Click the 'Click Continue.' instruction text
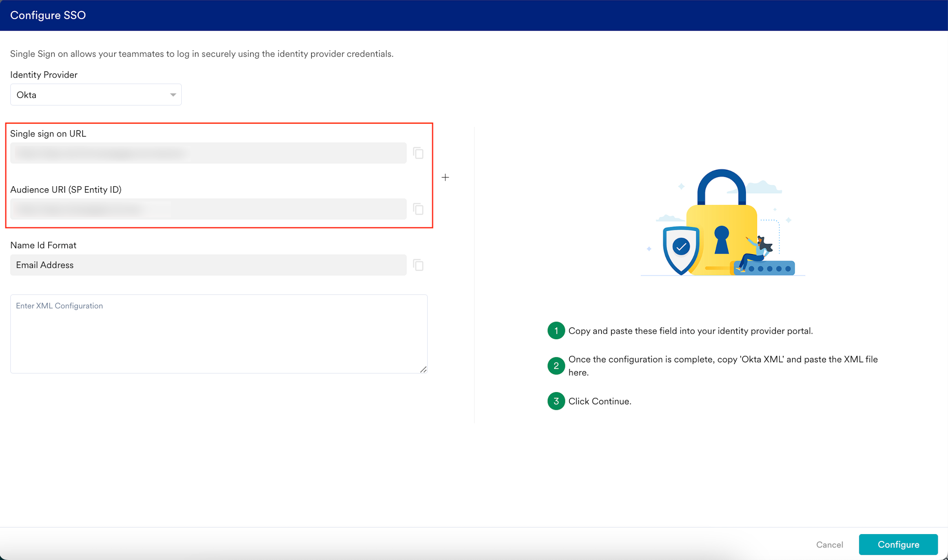This screenshot has width=948, height=560. 600,401
